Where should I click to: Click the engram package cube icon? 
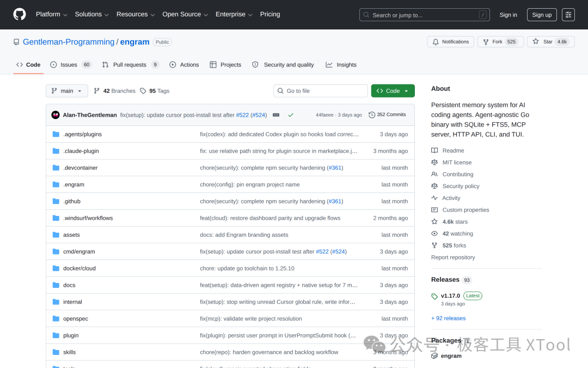(434, 355)
